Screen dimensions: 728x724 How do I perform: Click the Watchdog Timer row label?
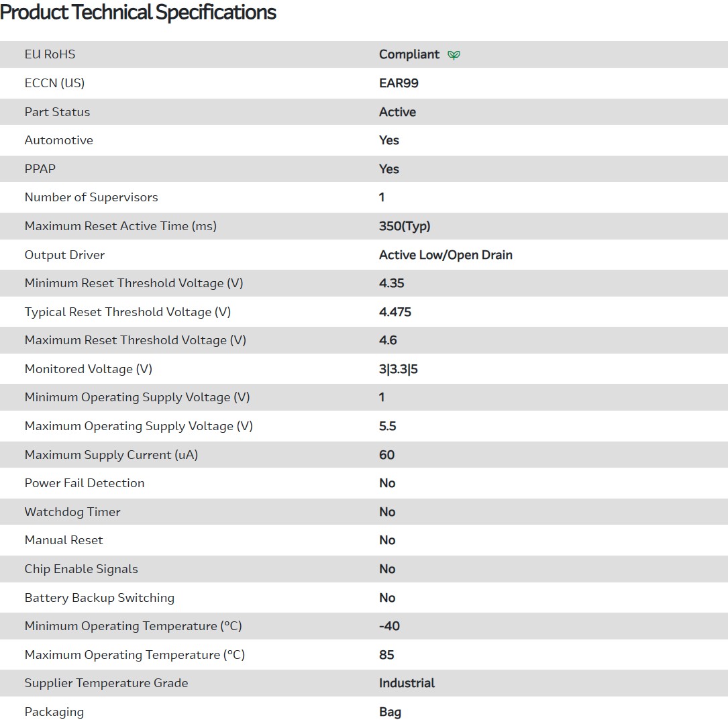(x=72, y=512)
